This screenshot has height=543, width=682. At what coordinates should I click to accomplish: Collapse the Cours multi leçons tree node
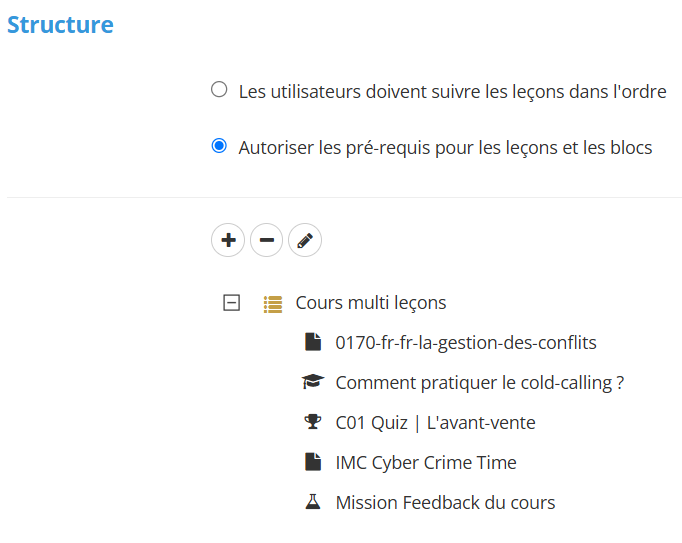click(232, 303)
